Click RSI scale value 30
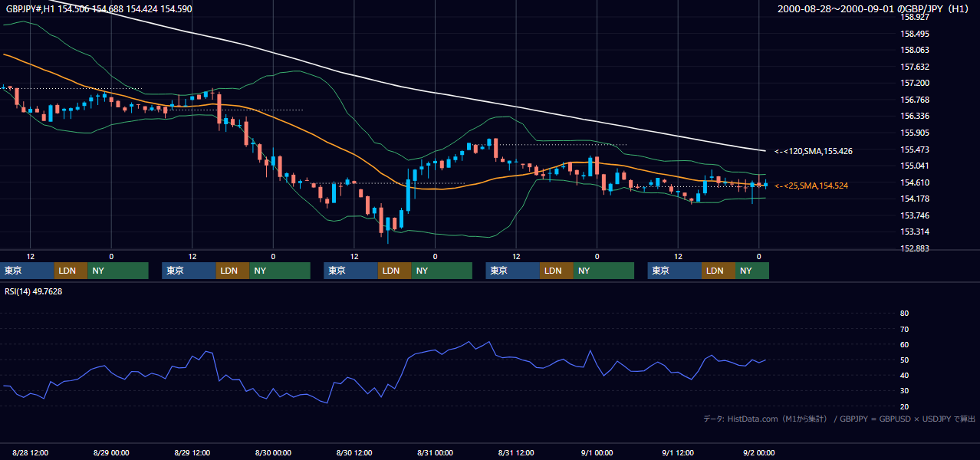The width and height of the screenshot is (980, 460). tap(904, 391)
